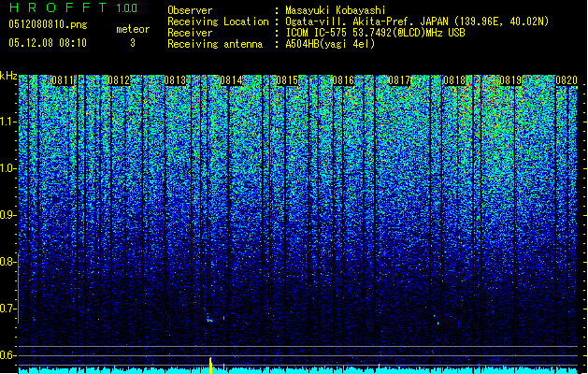The image size is (588, 374).
Task: Click the meteor count label
Action: pyautogui.click(x=133, y=29)
